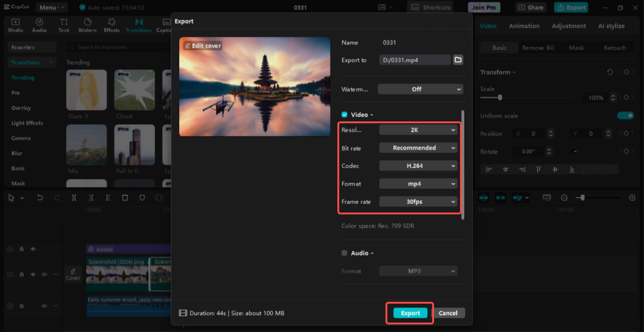Open the folder icon next to export path

(x=457, y=60)
